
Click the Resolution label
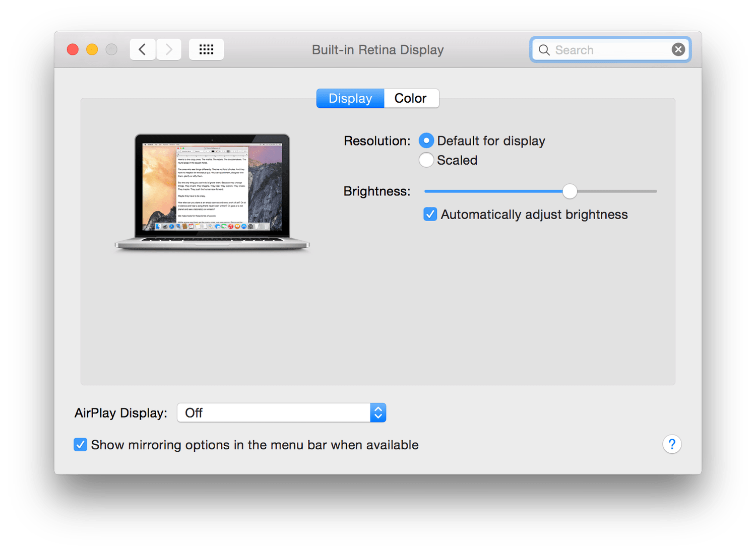coord(377,141)
